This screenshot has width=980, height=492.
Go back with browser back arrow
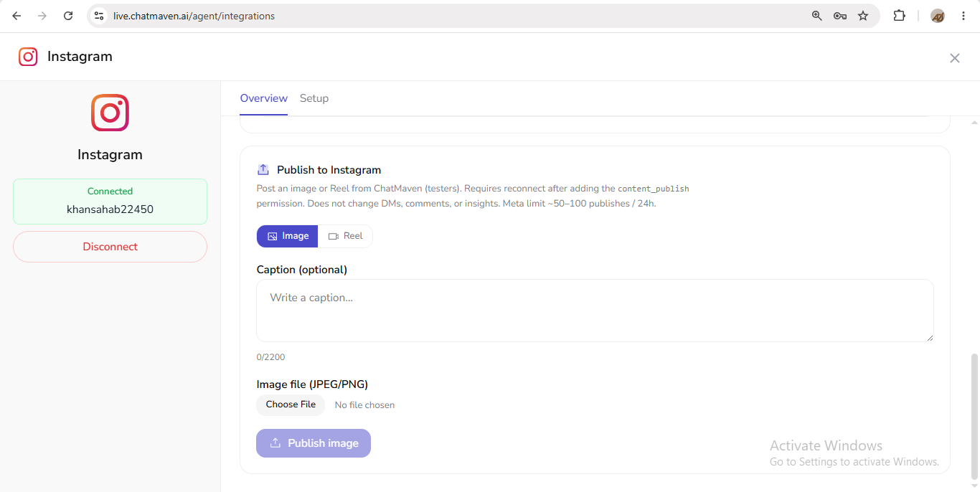coord(17,16)
